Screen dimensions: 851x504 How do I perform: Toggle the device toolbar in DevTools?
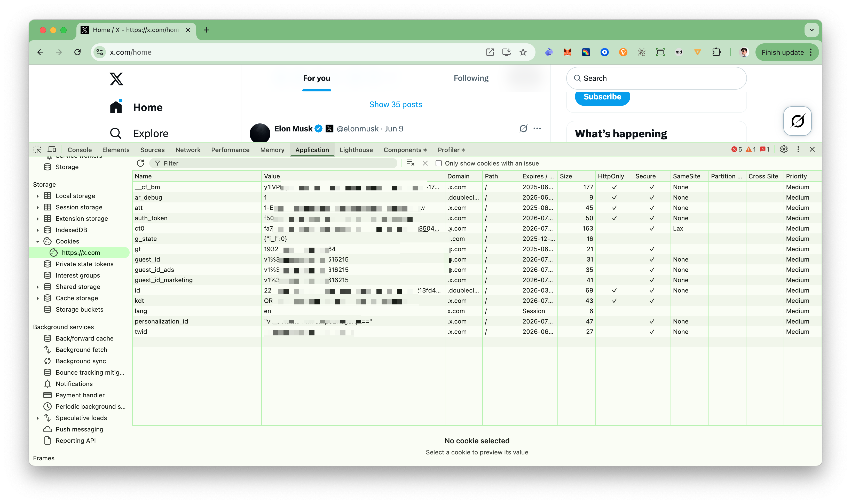[x=52, y=149]
